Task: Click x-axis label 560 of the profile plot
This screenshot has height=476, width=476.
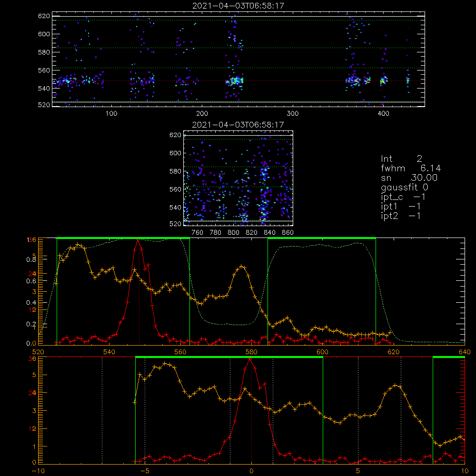Action: pyautogui.click(x=180, y=352)
